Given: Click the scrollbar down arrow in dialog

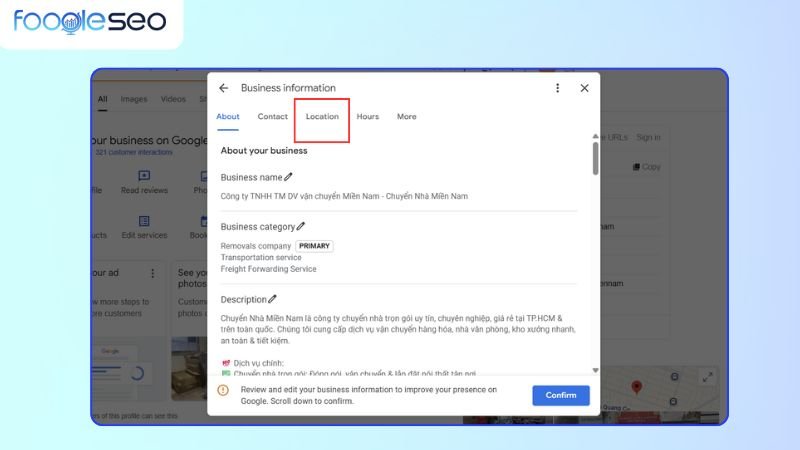Looking at the screenshot, I should click(x=596, y=369).
